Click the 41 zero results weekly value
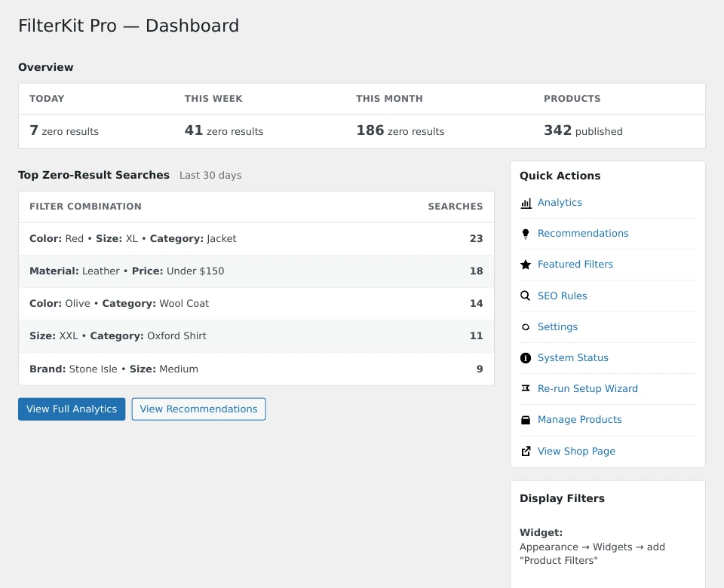 pyautogui.click(x=224, y=131)
